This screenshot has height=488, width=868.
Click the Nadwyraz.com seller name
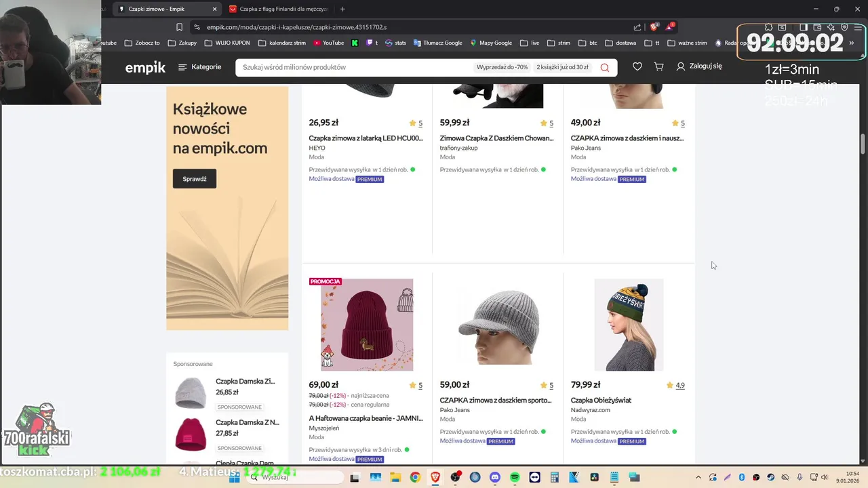[590, 410]
